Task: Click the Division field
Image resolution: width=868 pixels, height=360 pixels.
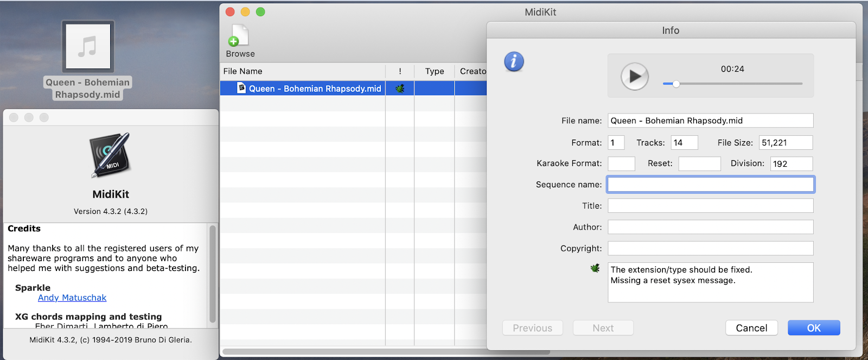Action: click(792, 163)
